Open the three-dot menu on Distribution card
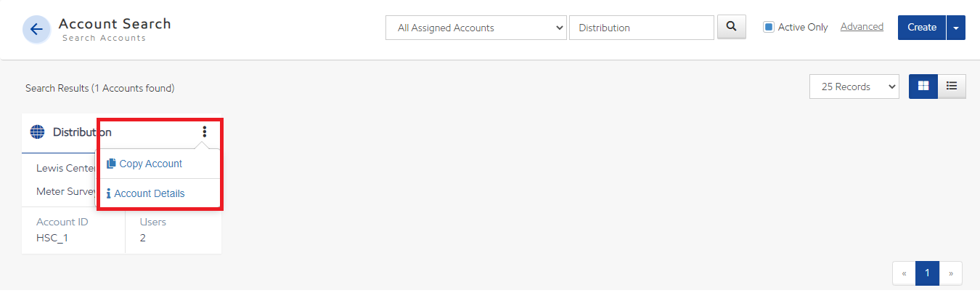Screen dimensions: 980x293 (x=205, y=132)
